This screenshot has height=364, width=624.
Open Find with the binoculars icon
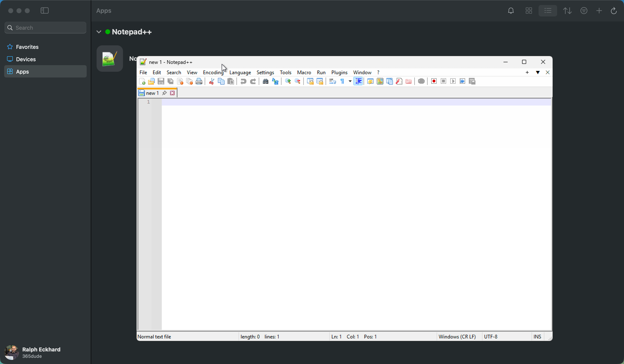pos(265,81)
